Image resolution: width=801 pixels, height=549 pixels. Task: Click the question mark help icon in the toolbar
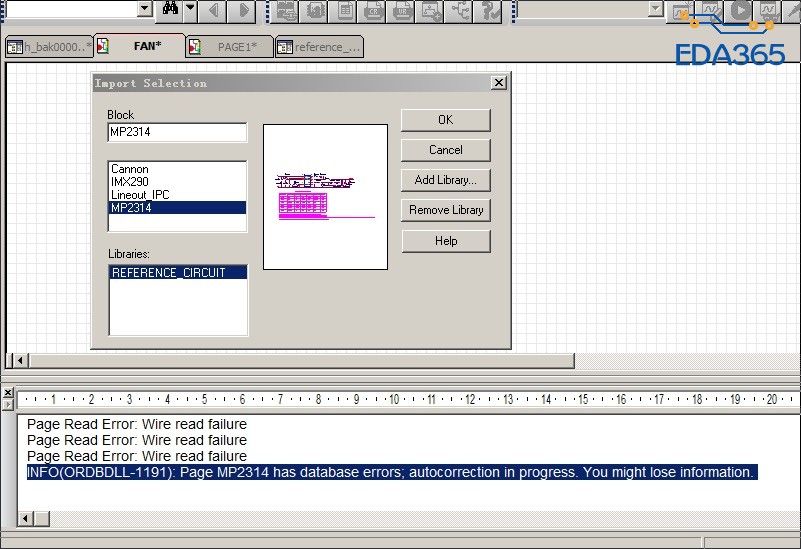[x=489, y=11]
